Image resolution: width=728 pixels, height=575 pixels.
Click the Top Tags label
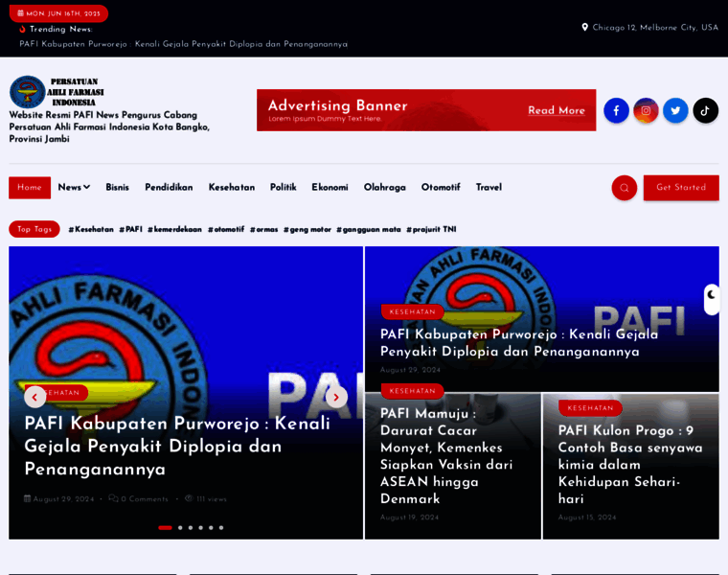34,229
